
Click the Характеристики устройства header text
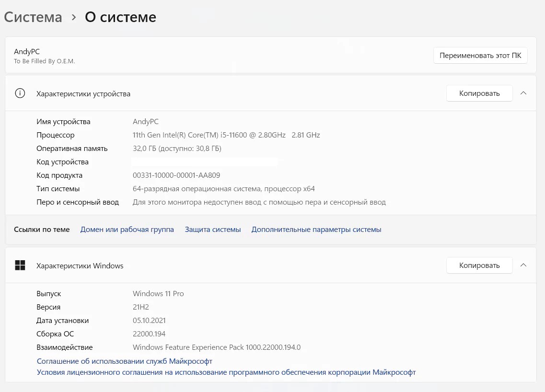pos(83,94)
